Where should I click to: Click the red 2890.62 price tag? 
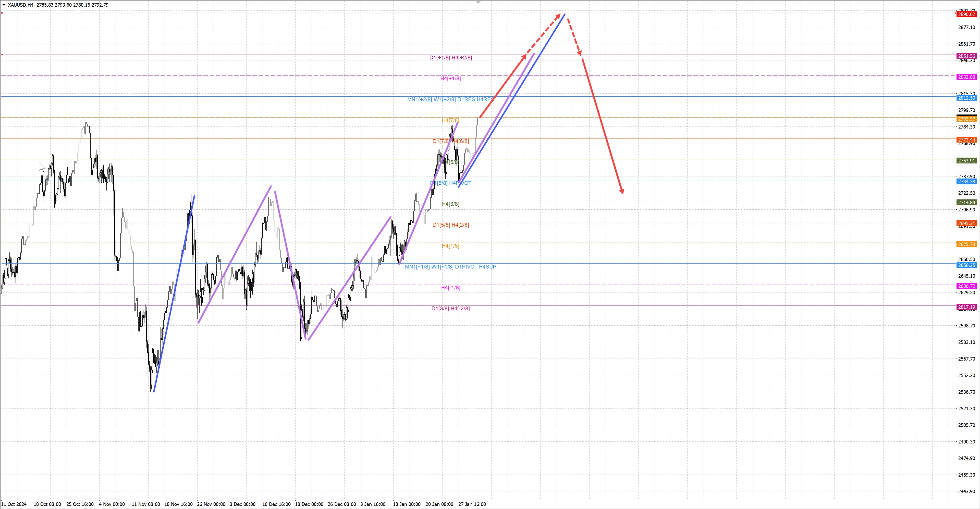coord(966,15)
